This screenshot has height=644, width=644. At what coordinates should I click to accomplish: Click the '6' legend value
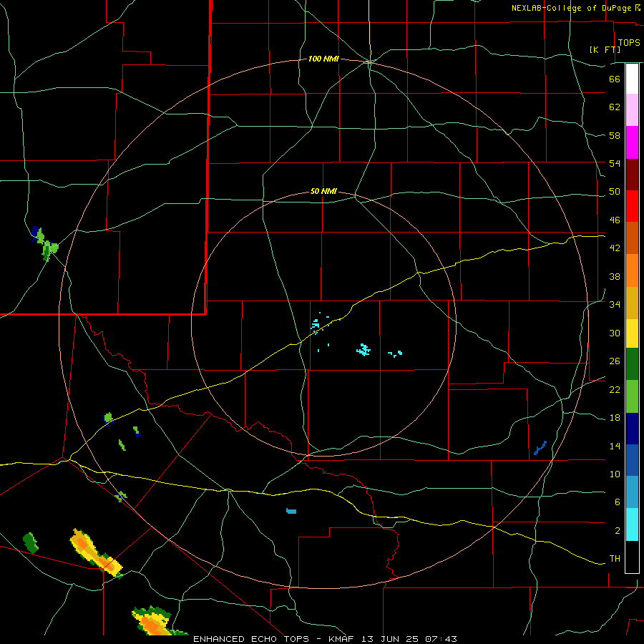(618, 502)
